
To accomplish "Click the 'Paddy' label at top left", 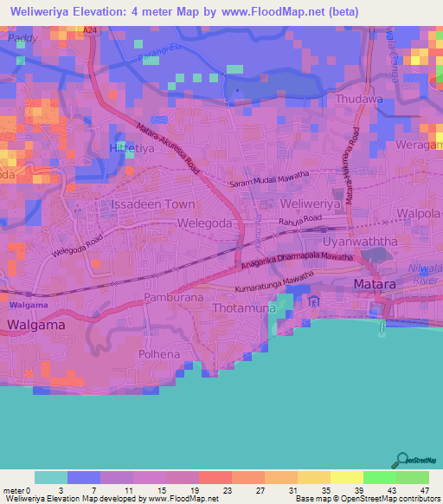I will click(22, 38).
